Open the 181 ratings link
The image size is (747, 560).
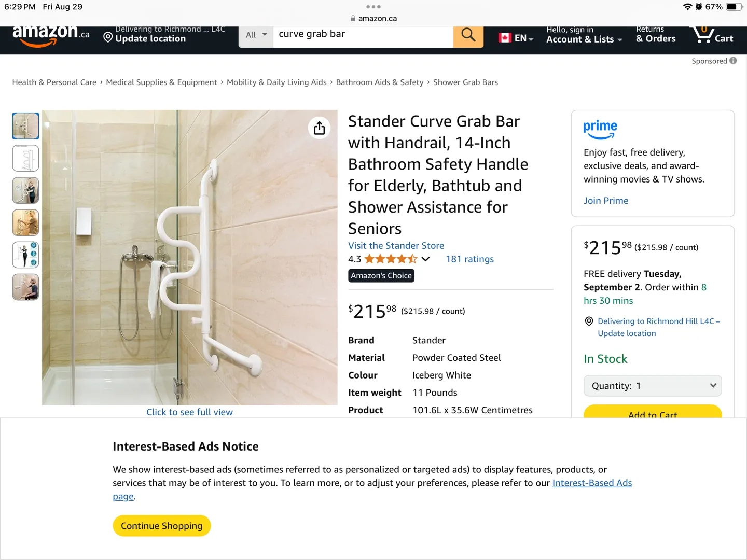tap(469, 259)
